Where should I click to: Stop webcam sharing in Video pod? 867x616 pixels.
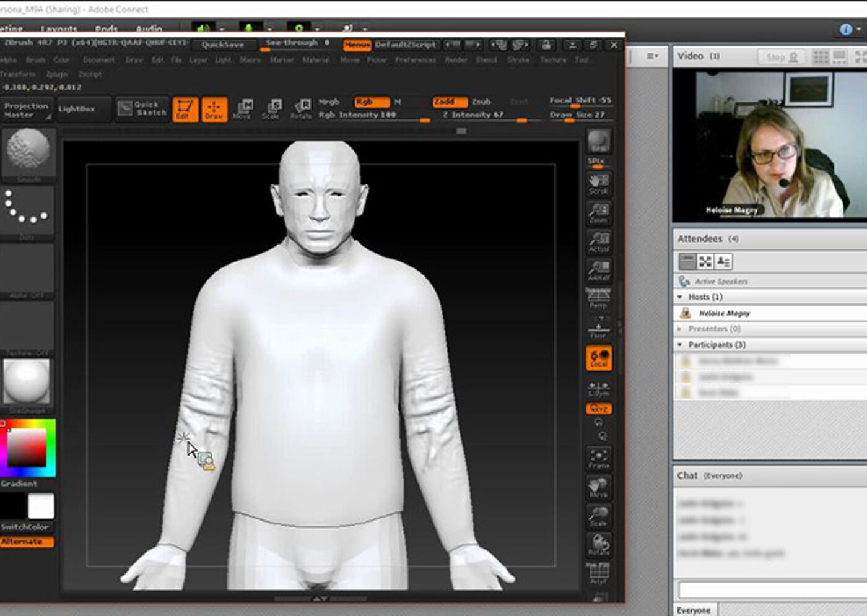click(782, 57)
